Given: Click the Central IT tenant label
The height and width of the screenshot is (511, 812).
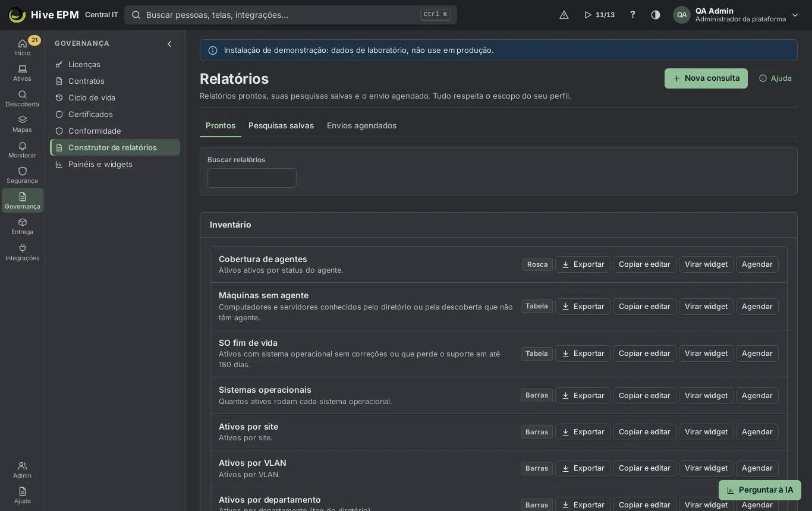Looking at the screenshot, I should (x=102, y=15).
